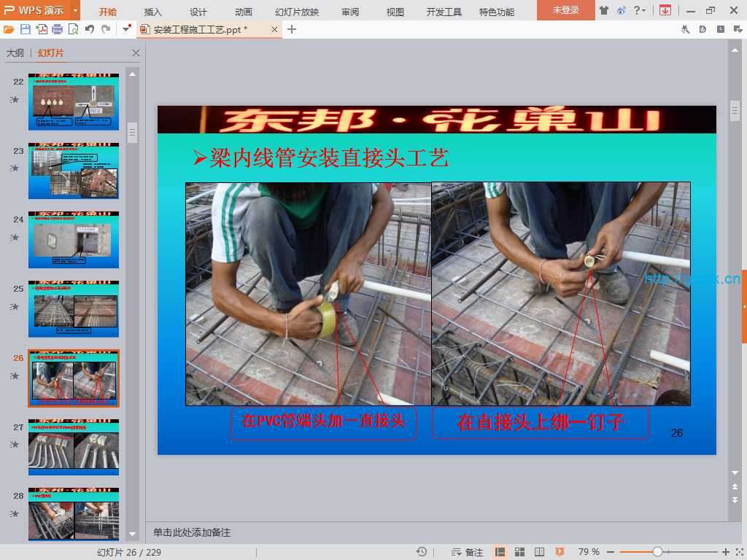Switch to slide sorter view icon

point(520,552)
